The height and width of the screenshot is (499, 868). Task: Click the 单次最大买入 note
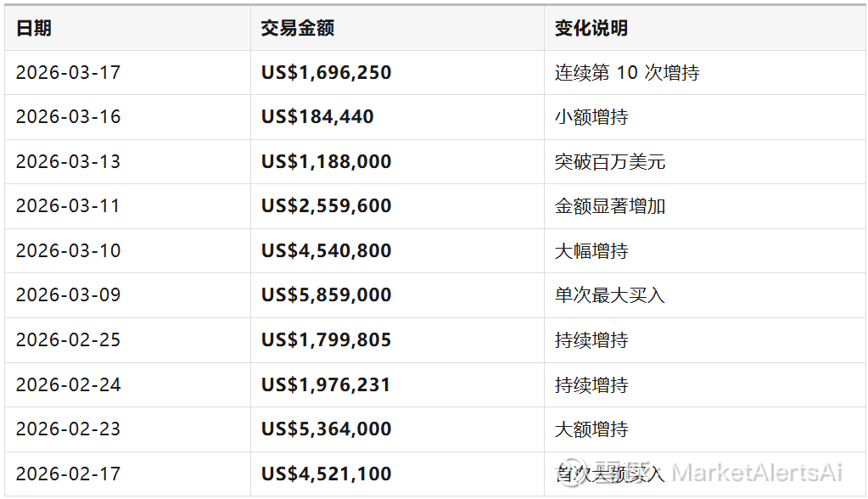pos(610,295)
